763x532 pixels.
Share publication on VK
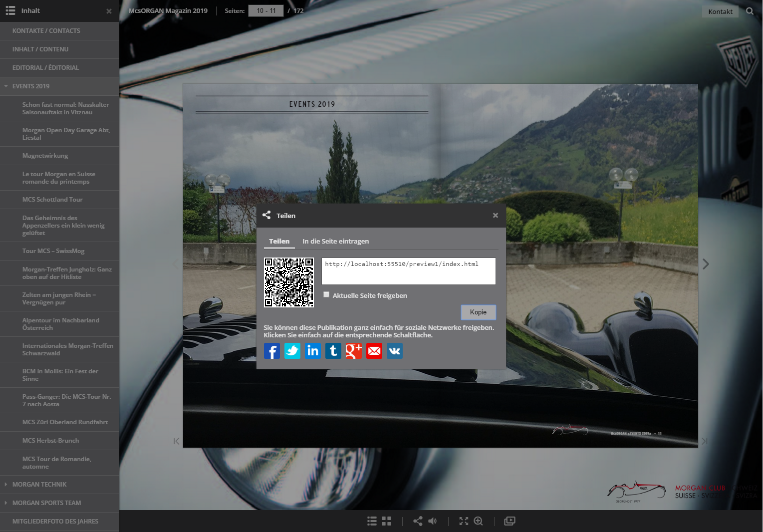point(395,351)
